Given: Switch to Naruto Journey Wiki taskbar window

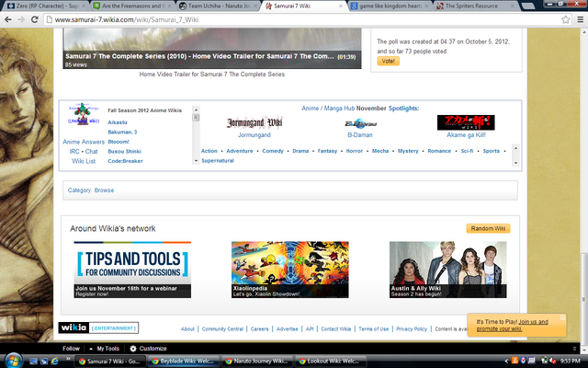Looking at the screenshot, I should point(256,362).
